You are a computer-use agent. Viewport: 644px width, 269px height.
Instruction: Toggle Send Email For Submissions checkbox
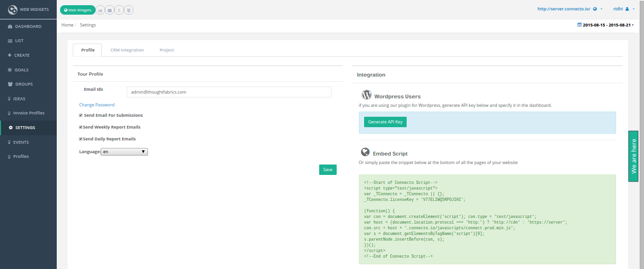point(81,115)
